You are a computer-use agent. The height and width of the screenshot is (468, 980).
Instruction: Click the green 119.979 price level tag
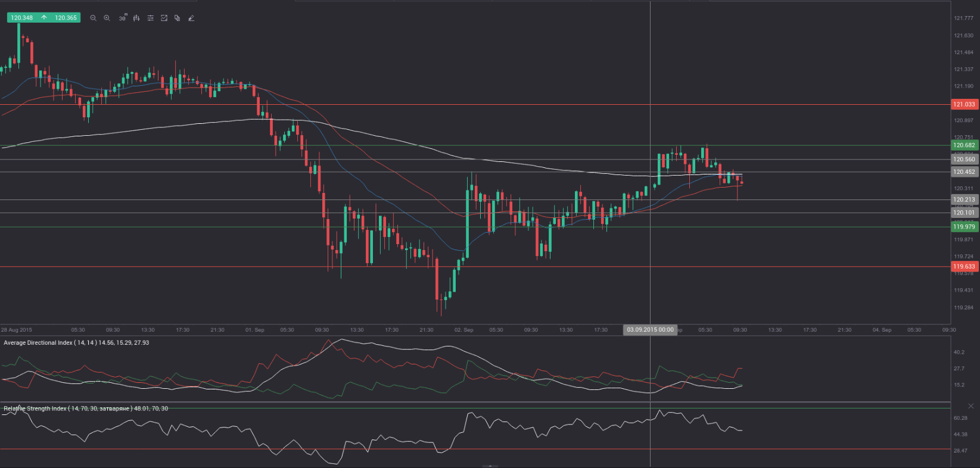click(964, 227)
